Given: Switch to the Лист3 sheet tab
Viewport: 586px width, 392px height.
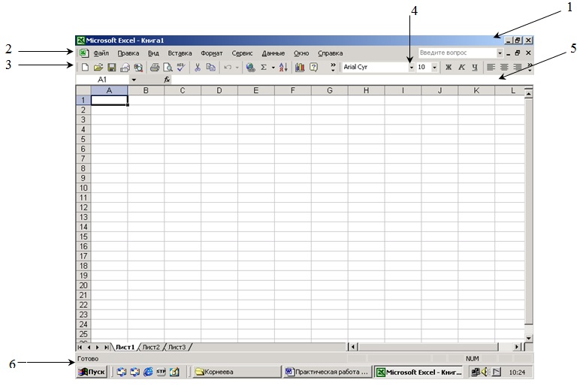Looking at the screenshot, I should pyautogui.click(x=177, y=347).
